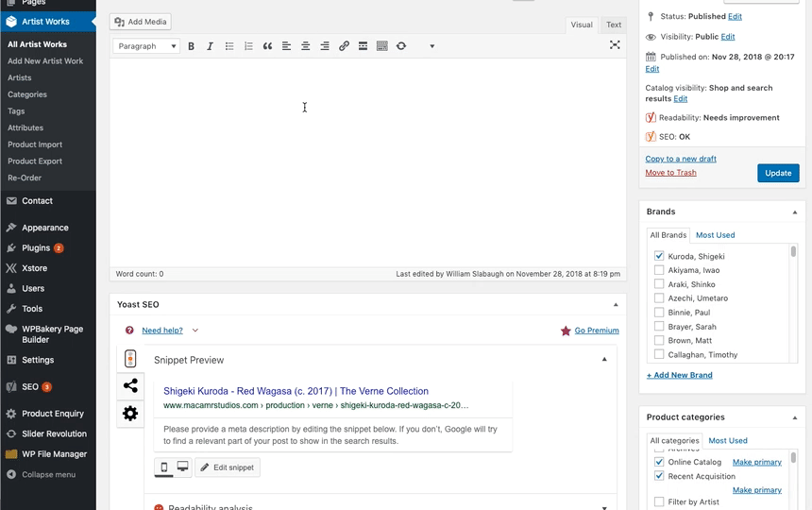Switch editor to Visual tab
The height and width of the screenshot is (510, 812).
pos(582,25)
